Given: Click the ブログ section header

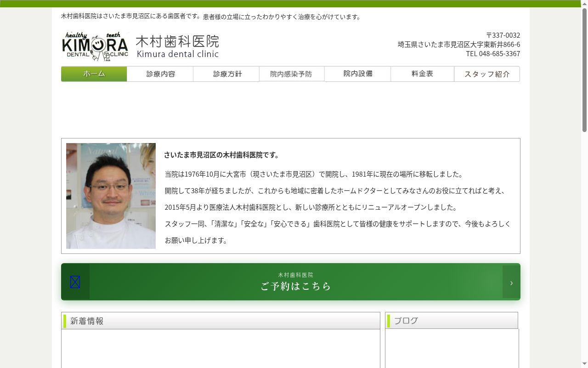Looking at the screenshot, I should [x=452, y=321].
